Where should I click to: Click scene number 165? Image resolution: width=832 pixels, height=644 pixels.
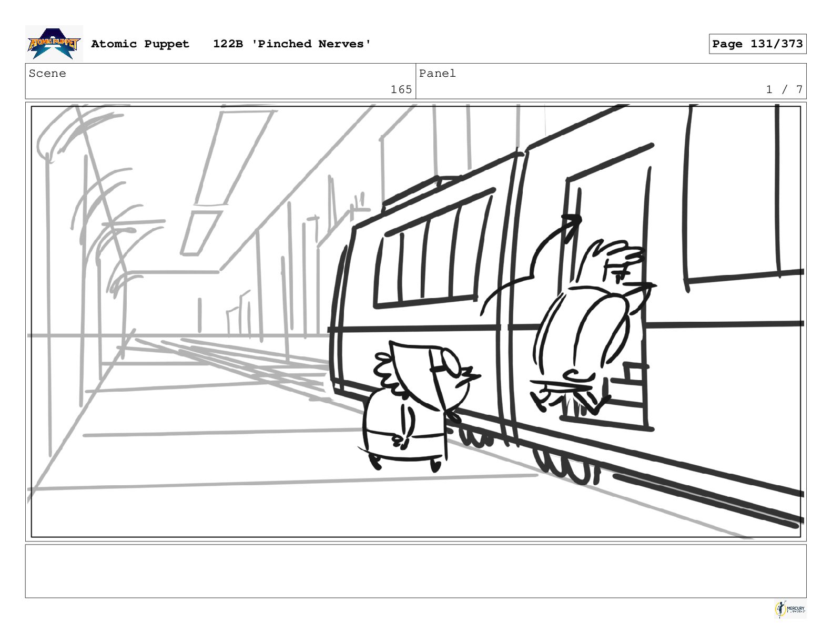[x=401, y=89]
